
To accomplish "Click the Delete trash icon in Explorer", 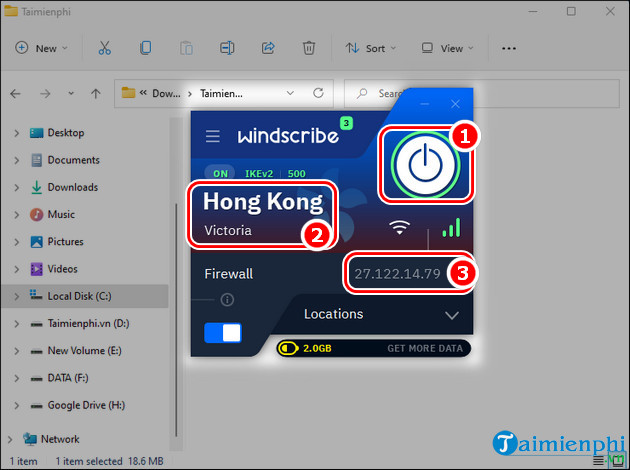I will pos(309,48).
